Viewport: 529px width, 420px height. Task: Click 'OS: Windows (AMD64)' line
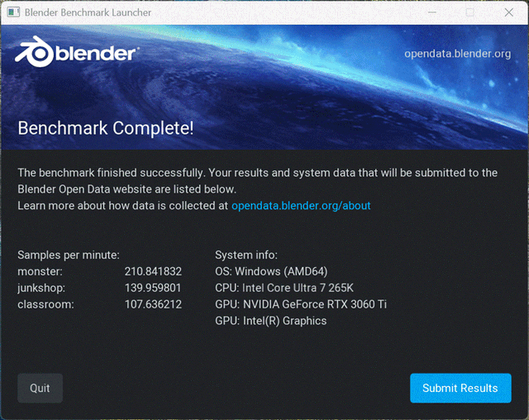click(x=271, y=271)
